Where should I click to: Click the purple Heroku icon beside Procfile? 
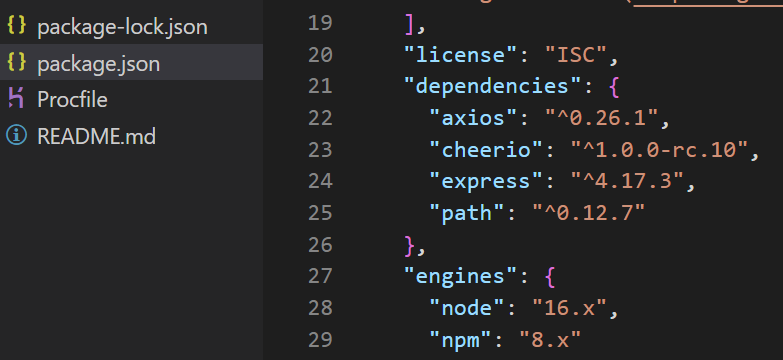coord(16,98)
